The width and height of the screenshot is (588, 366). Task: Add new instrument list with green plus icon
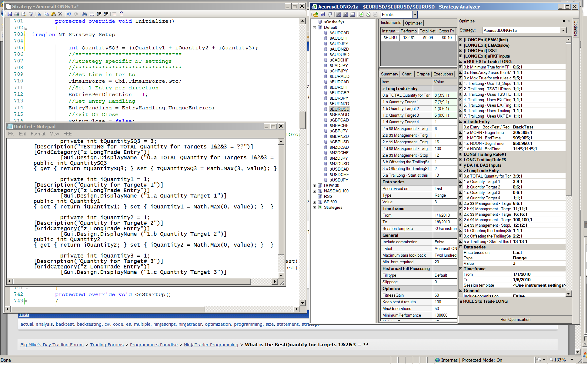(361, 14)
